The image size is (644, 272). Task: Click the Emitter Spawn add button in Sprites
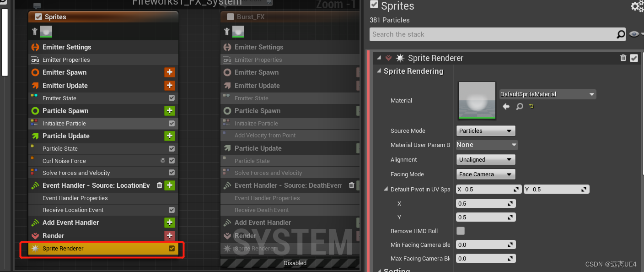(170, 72)
